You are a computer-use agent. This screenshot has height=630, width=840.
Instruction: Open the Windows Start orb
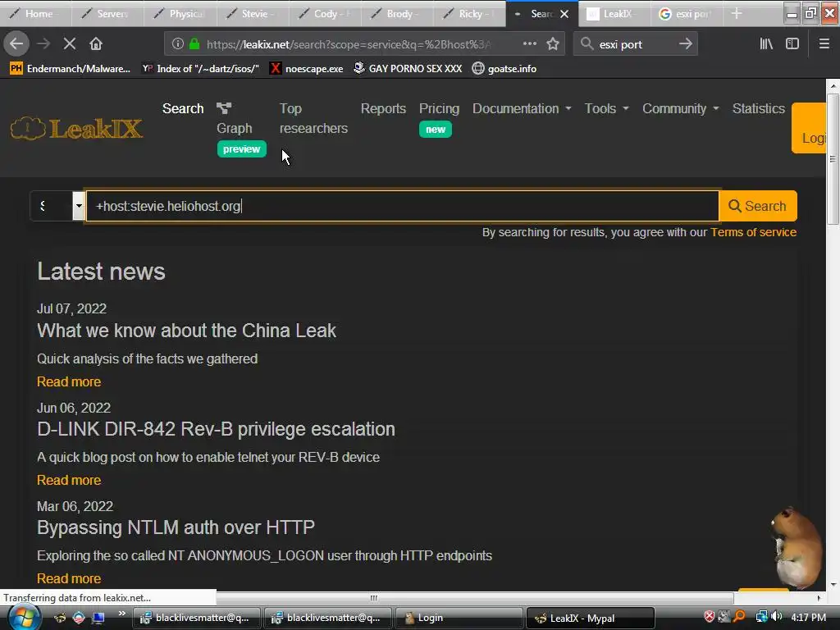click(24, 618)
